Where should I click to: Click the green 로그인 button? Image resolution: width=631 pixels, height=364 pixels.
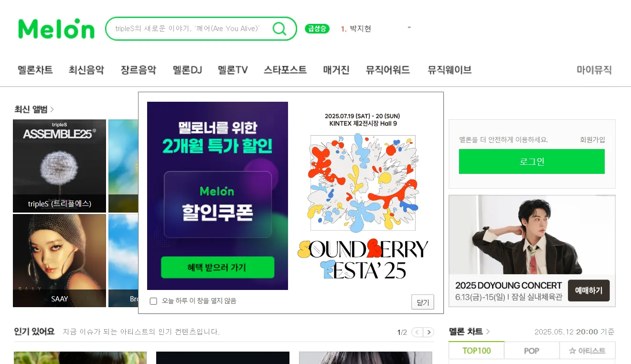532,161
